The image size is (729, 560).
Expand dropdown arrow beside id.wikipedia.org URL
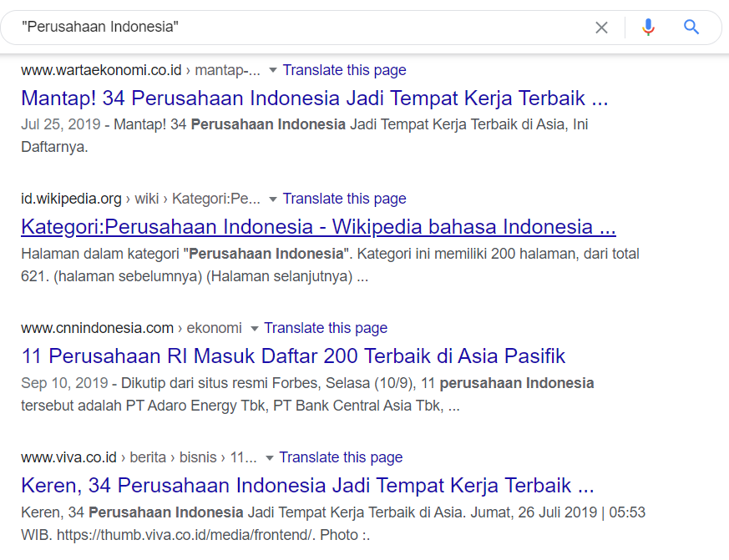tap(272, 199)
